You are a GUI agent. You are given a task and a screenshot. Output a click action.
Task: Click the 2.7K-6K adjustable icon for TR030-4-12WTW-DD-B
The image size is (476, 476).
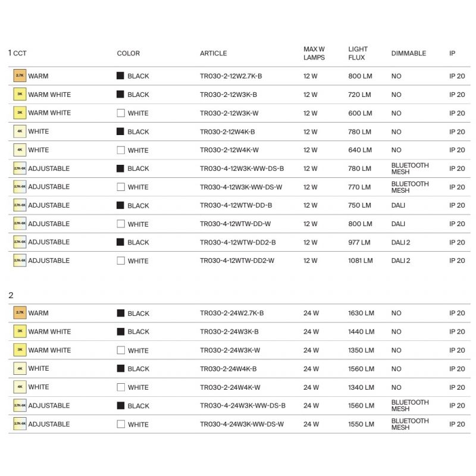click(x=20, y=205)
